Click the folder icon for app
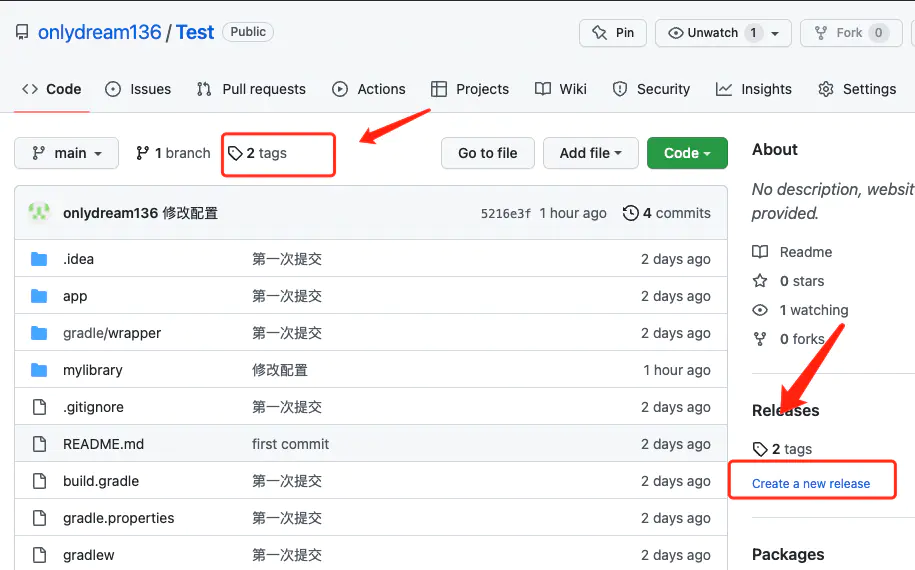 39,296
